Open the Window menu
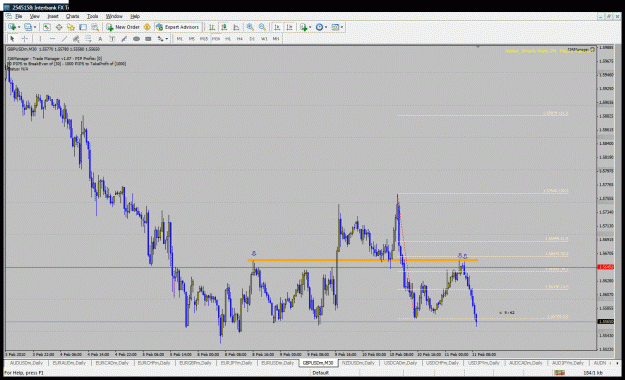 pos(114,16)
